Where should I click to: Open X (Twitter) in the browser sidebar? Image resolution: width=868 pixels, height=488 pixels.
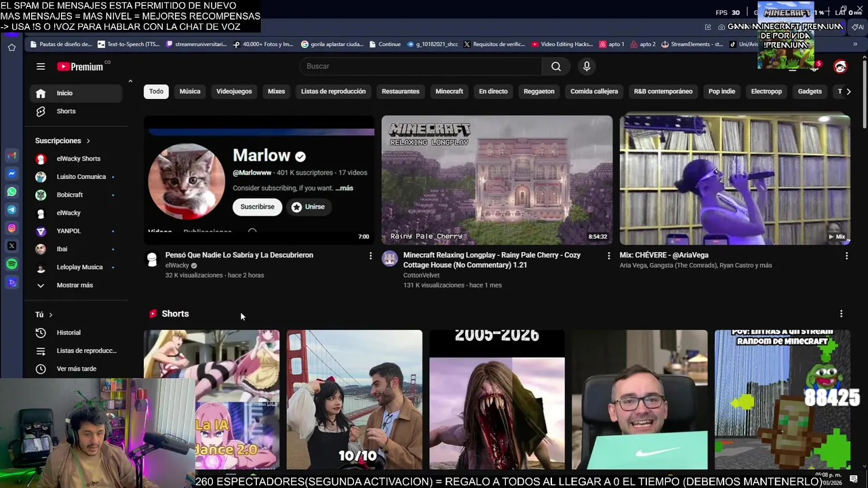[12, 246]
